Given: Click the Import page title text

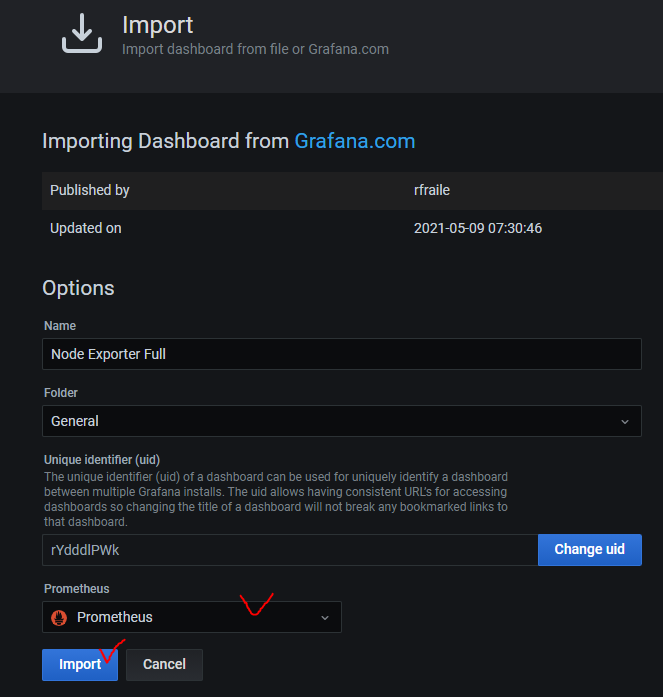Looking at the screenshot, I should tap(158, 25).
